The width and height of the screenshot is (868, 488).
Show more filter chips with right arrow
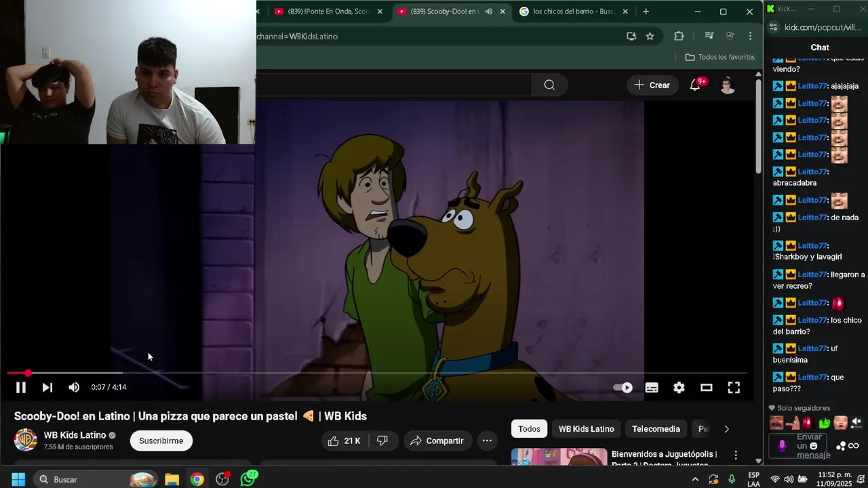pos(726,429)
